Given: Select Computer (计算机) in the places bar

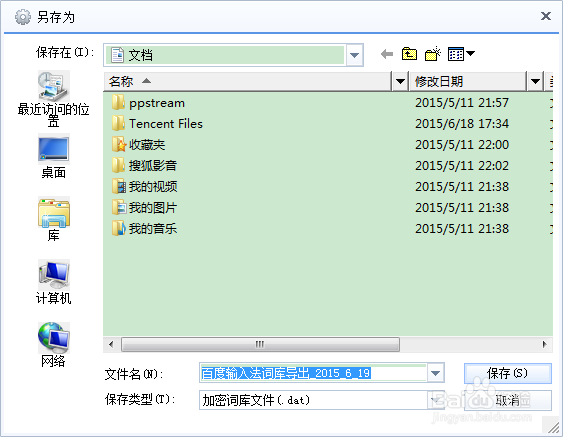Looking at the screenshot, I should pyautogui.click(x=53, y=283).
